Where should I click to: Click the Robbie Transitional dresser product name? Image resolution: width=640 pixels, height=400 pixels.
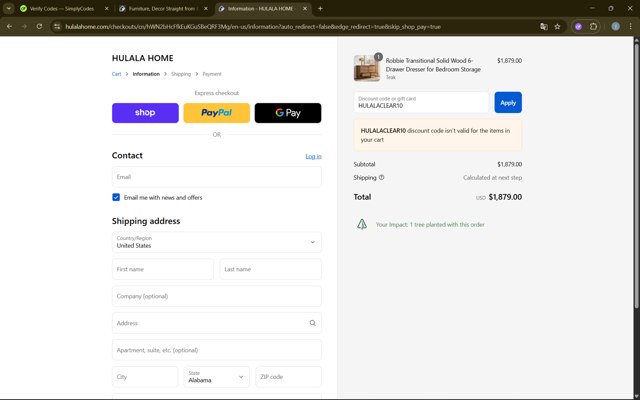click(x=433, y=65)
